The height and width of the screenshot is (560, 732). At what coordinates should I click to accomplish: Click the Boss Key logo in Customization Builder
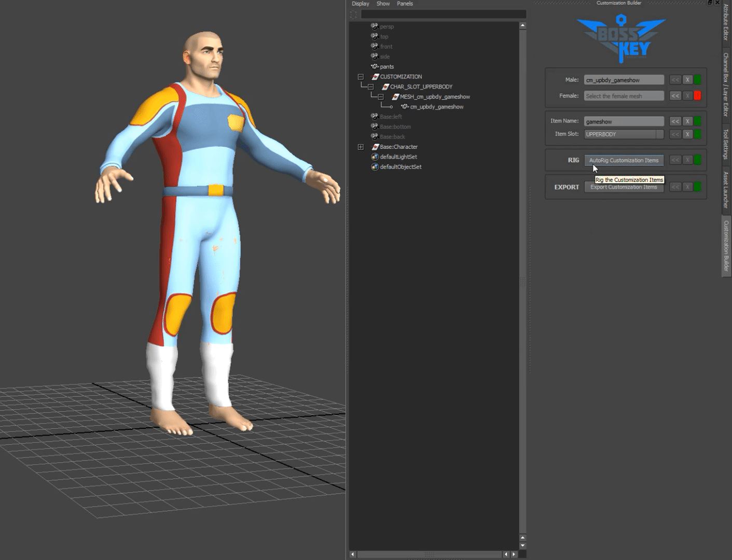click(620, 36)
